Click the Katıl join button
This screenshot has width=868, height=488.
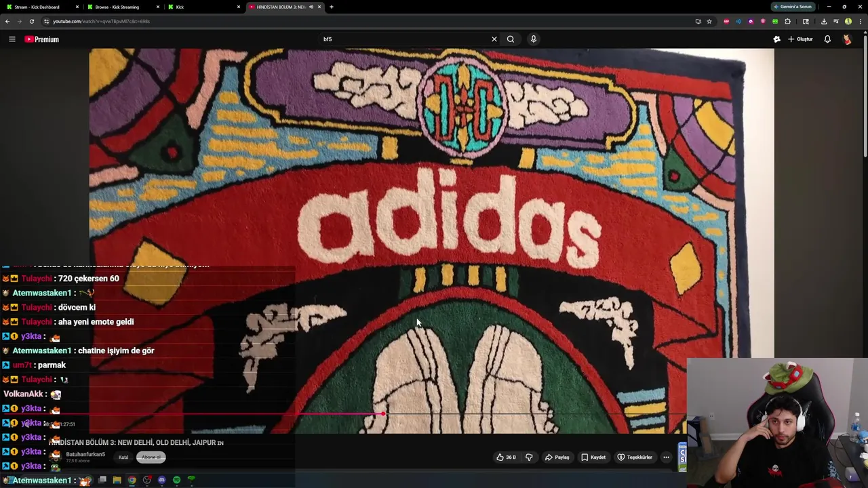(x=123, y=457)
